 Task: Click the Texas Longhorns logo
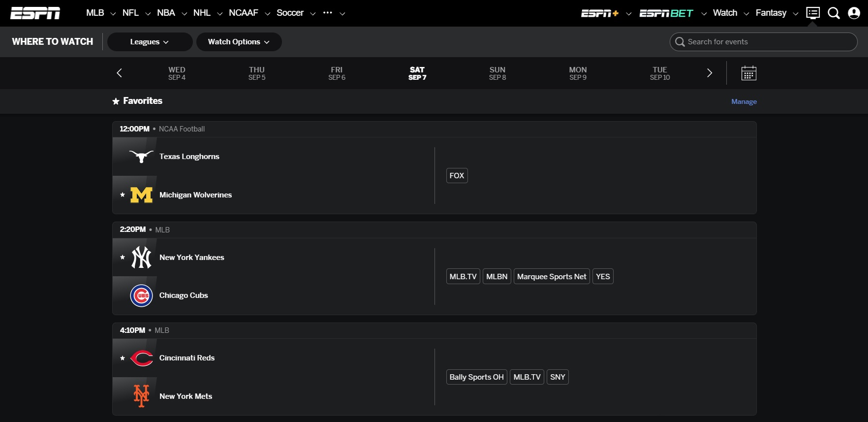pos(141,157)
